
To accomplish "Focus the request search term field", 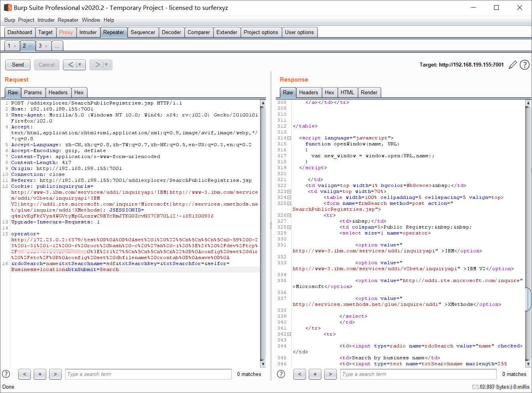I will click(148, 374).
